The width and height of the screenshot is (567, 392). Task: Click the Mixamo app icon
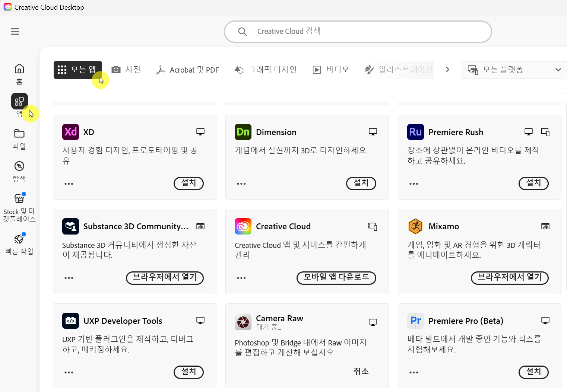coord(415,226)
